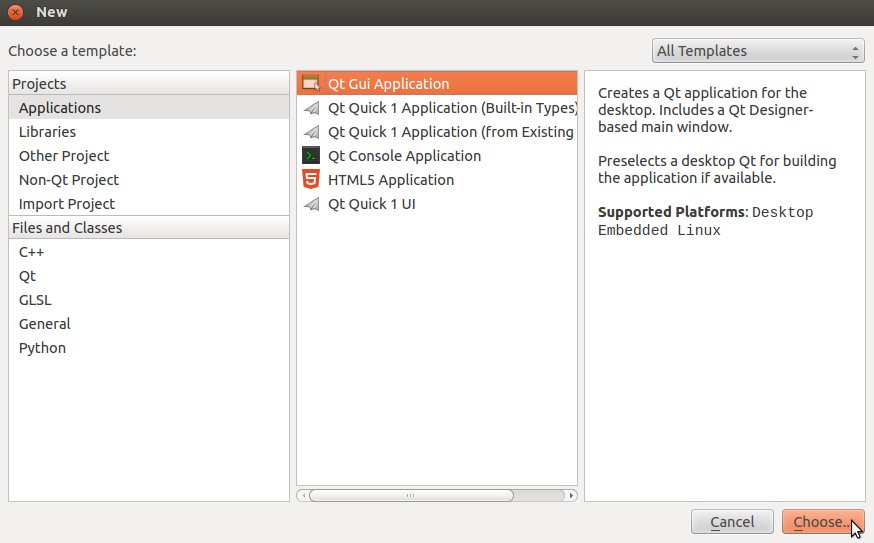Click the paper-plane icon beside Qt Quick 1 Application (from Existing
The image size is (874, 543).
click(312, 132)
